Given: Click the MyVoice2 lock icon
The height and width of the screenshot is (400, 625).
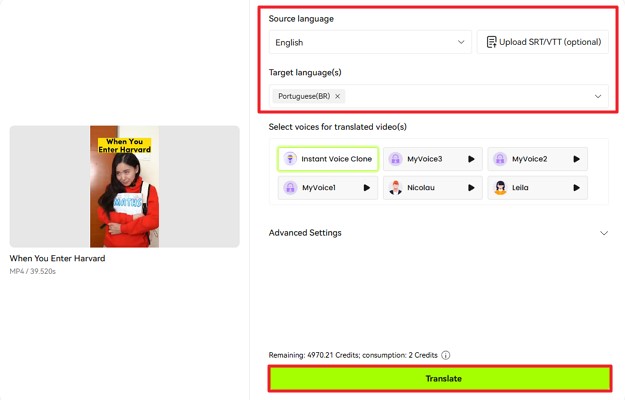Looking at the screenshot, I should click(x=500, y=159).
